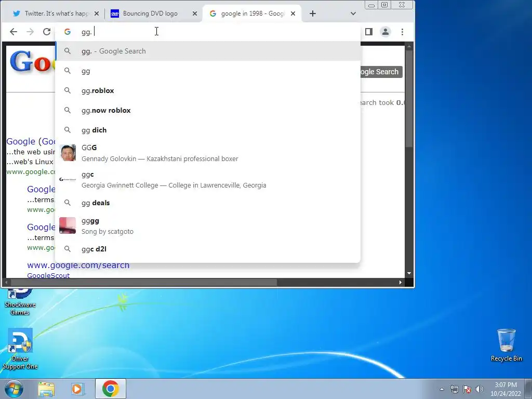Click the address bar text field
The height and width of the screenshot is (399, 532).
click(x=217, y=32)
